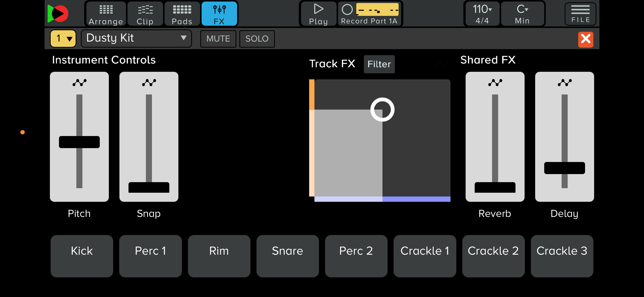Click the Pitch automation icon
The width and height of the screenshot is (644, 297).
coord(79,83)
